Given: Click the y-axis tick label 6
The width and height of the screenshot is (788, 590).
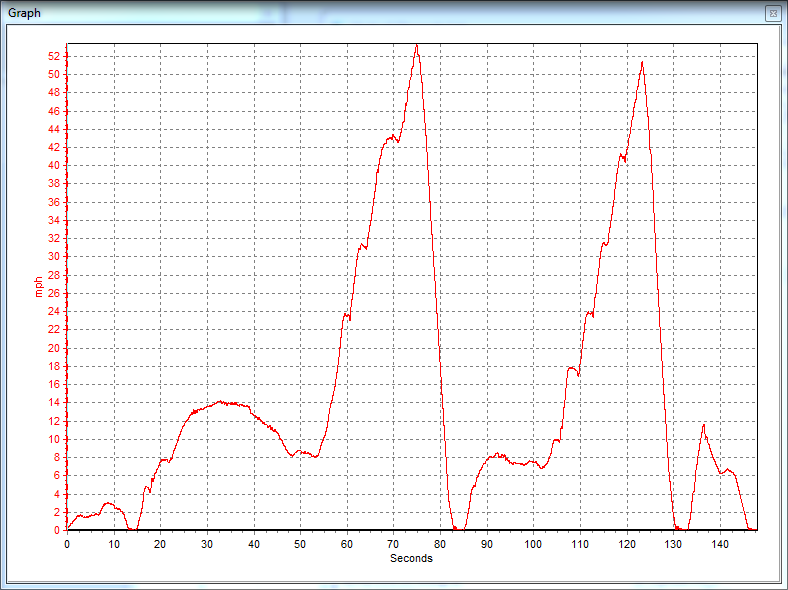Looking at the screenshot, I should (x=58, y=475).
